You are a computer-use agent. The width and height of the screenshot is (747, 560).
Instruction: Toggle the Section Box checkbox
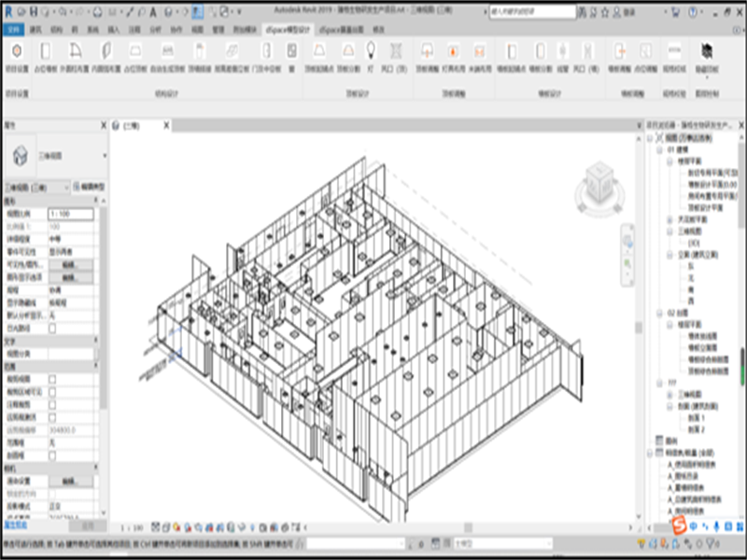(52, 456)
